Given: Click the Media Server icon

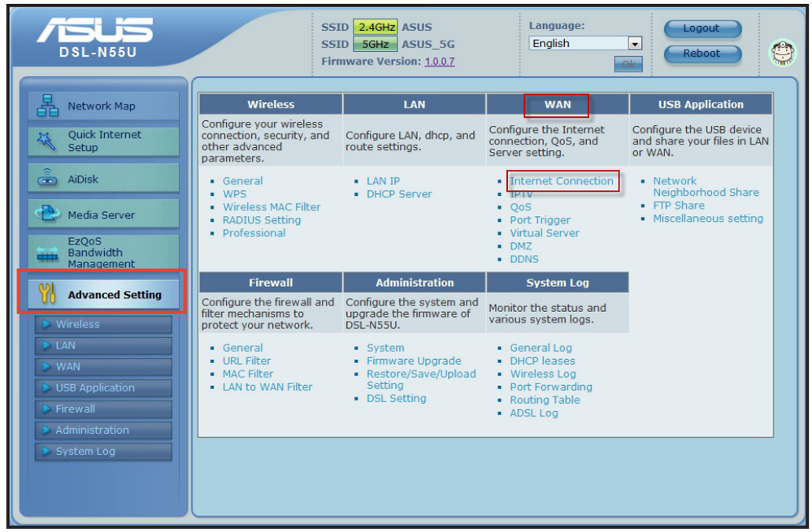Looking at the screenshot, I should (47, 214).
